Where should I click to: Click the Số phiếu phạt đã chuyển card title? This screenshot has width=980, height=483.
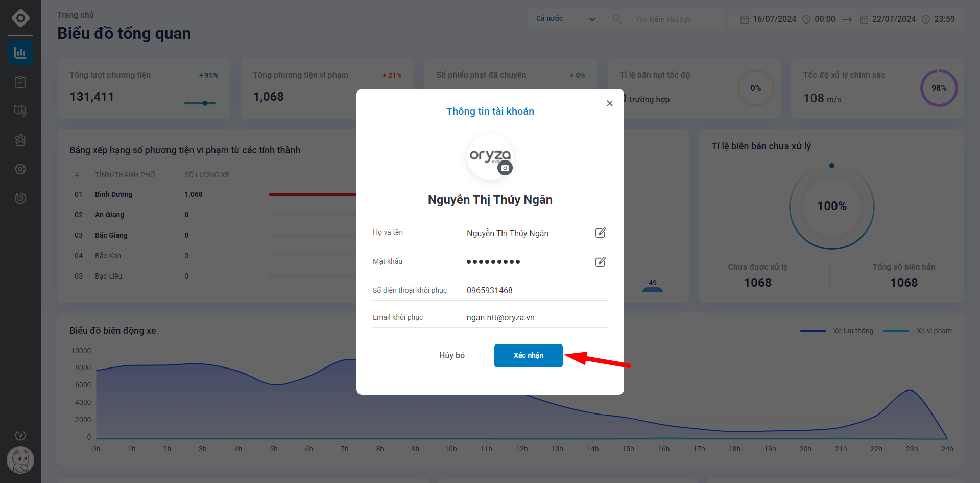pos(481,75)
